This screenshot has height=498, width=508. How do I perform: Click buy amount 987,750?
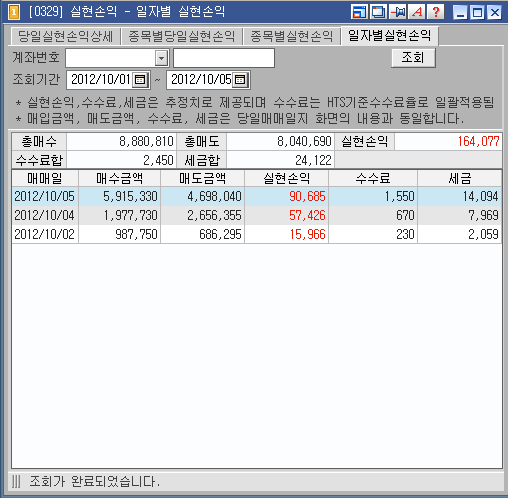(136, 234)
